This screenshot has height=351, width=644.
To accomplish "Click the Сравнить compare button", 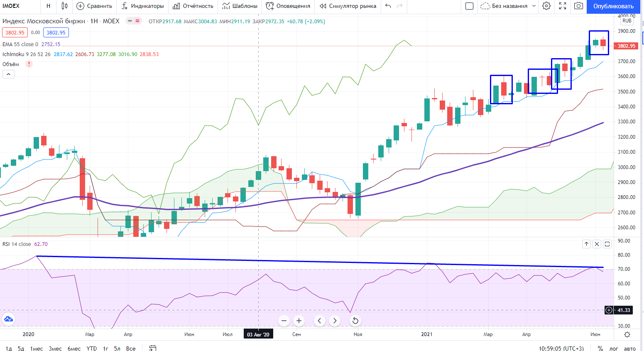I will 95,6.
